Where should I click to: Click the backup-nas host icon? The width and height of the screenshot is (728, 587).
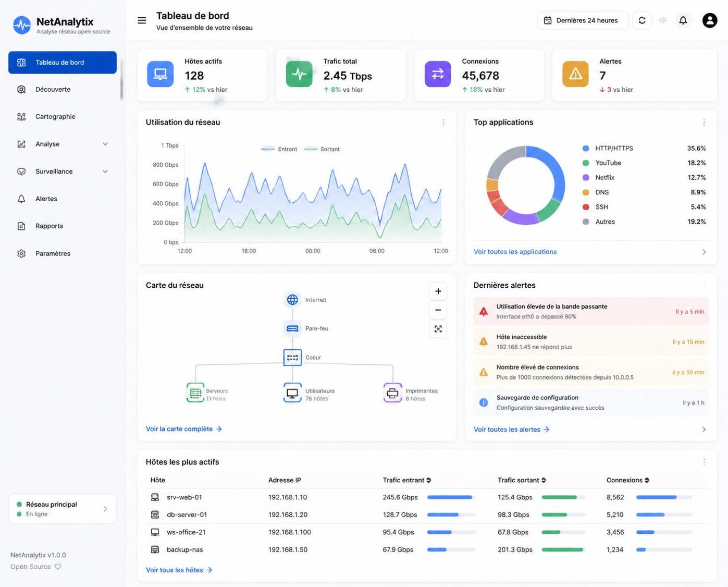155,549
